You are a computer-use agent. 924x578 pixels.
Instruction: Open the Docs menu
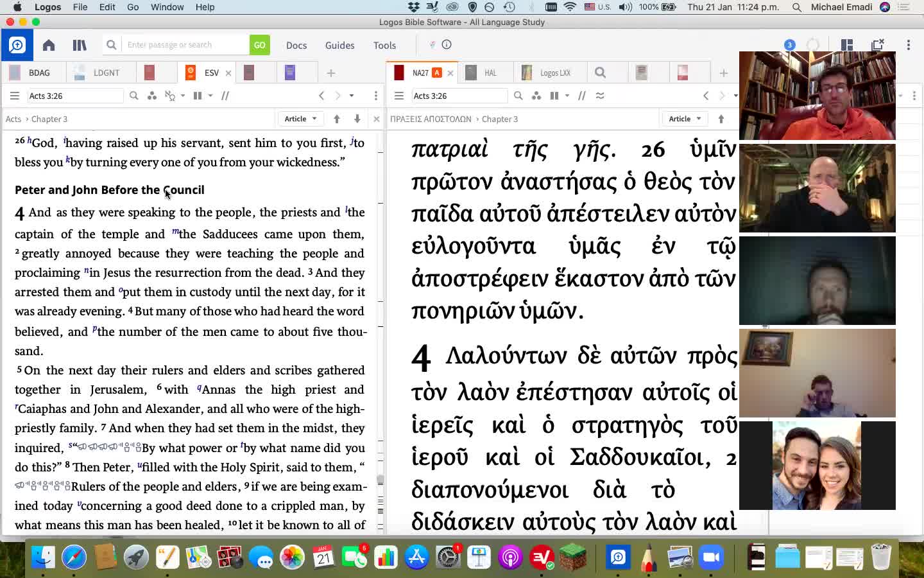coord(296,45)
